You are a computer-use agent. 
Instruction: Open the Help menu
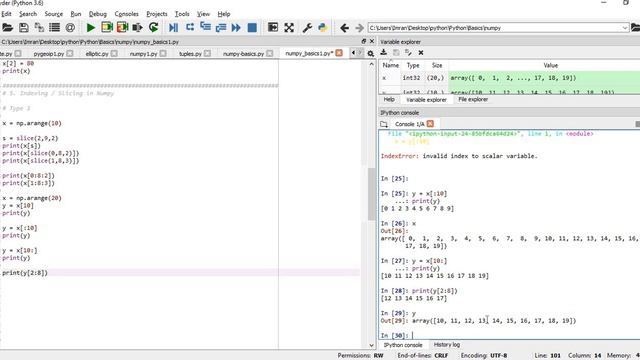point(224,14)
